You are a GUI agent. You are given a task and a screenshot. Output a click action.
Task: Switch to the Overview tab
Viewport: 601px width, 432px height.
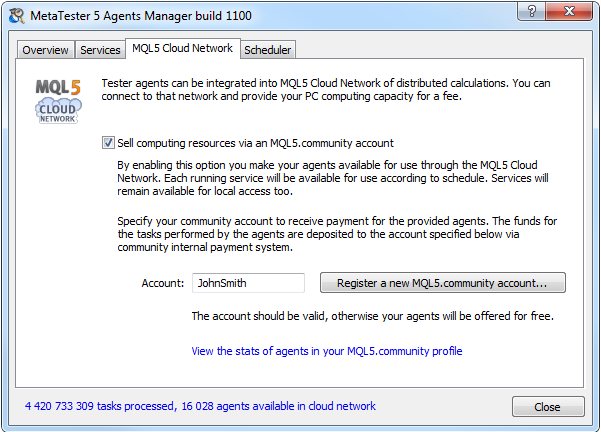[x=45, y=50]
